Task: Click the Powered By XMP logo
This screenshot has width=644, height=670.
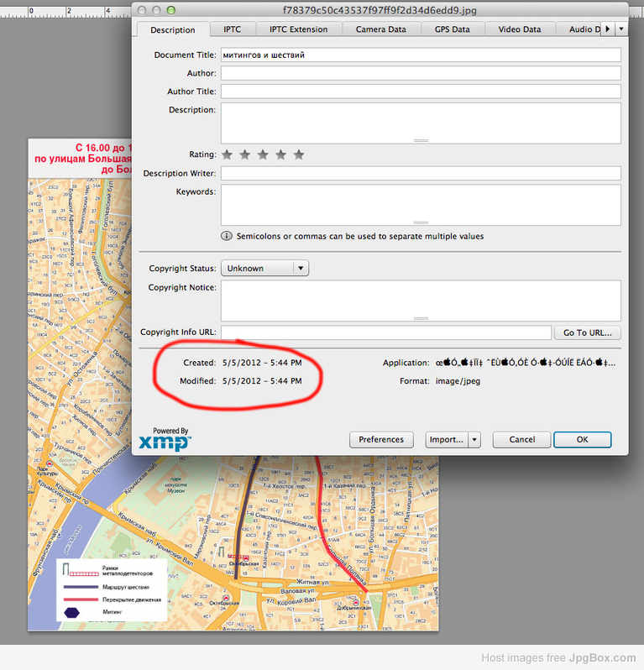Action: [x=165, y=439]
